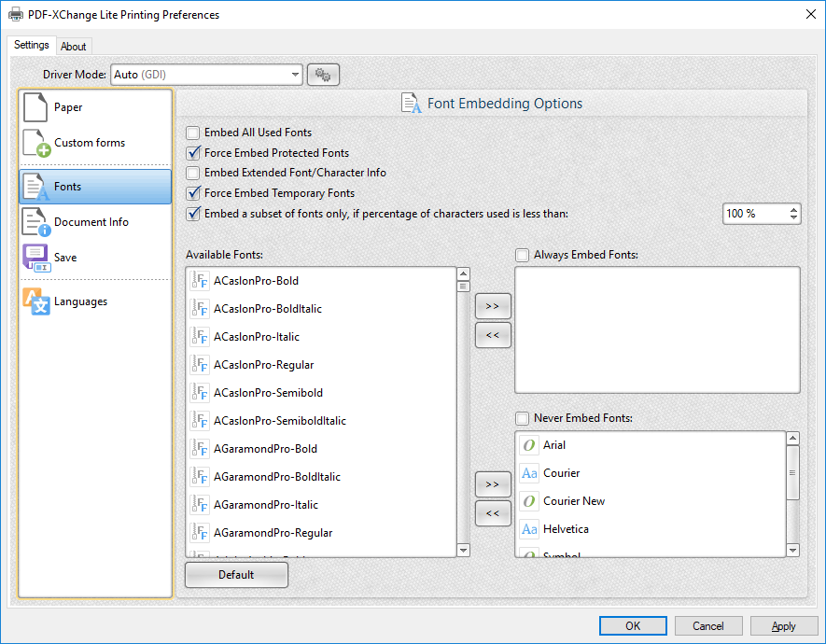Viewport: 826px width, 644px height.
Task: Open the Paper settings page icon
Action: pos(35,107)
